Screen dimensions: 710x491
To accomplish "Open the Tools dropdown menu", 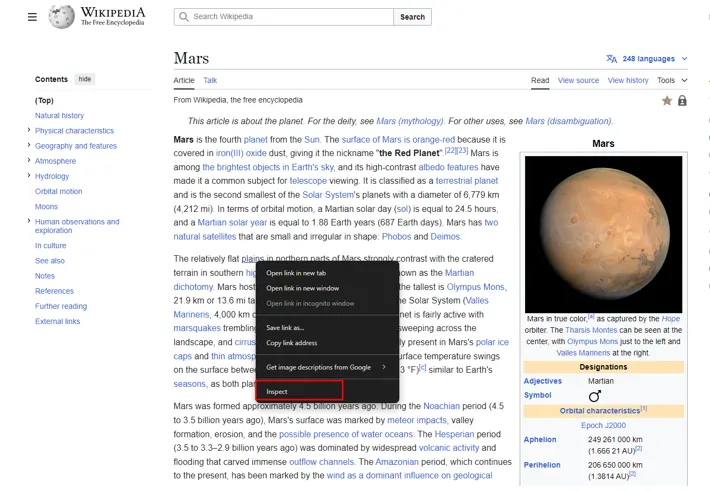I will coord(672,80).
